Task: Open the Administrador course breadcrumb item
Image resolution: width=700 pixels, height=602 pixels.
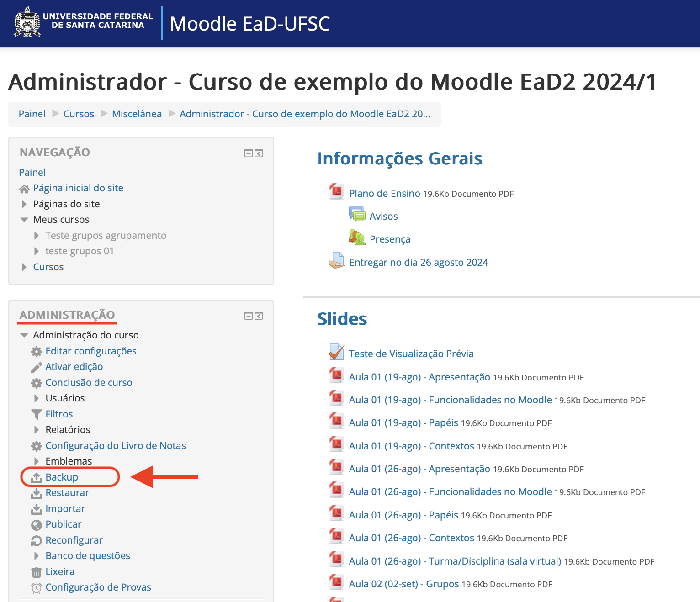Action: 305,114
